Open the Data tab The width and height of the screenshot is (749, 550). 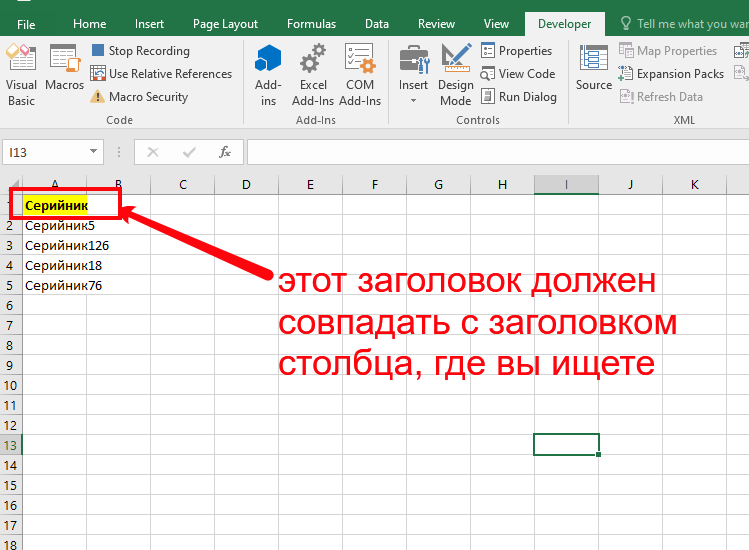point(376,24)
